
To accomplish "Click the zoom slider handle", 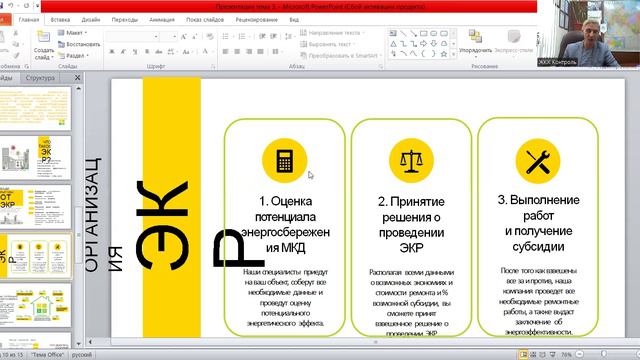I will [603, 354].
